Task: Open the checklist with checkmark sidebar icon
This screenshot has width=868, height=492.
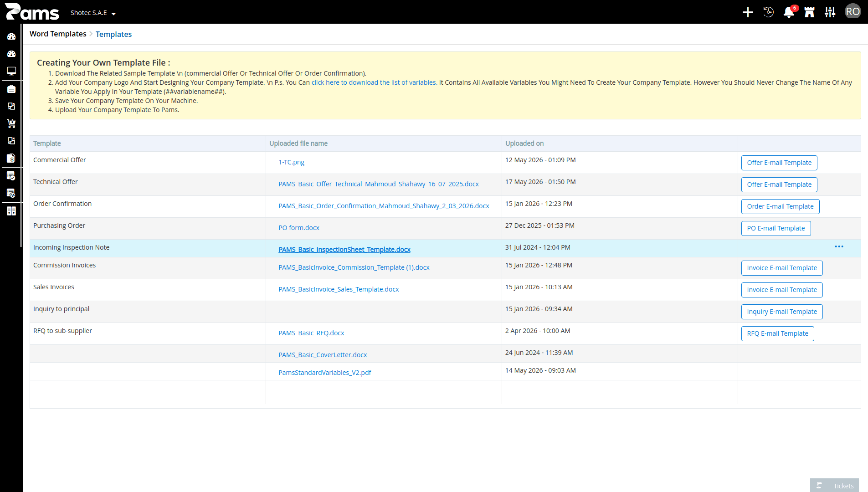Action: pyautogui.click(x=11, y=176)
